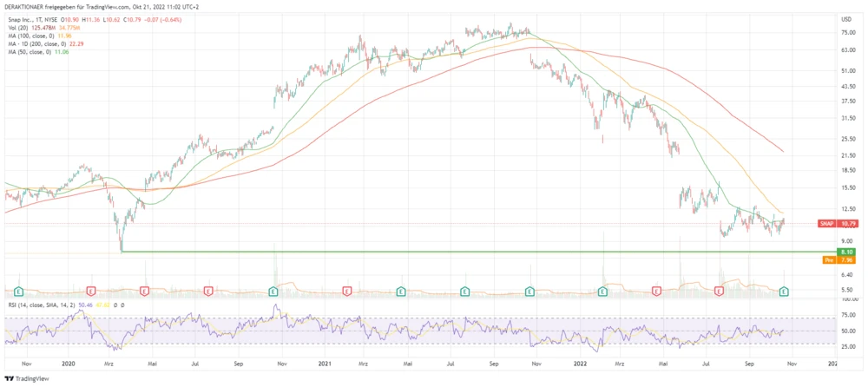Click the leftmost earnings marker icon
The height and width of the screenshot is (387, 868).
(x=18, y=292)
